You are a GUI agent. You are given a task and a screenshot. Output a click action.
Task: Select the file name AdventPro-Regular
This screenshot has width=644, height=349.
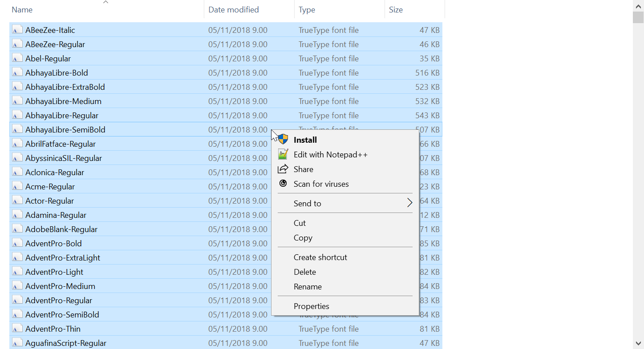click(x=59, y=301)
